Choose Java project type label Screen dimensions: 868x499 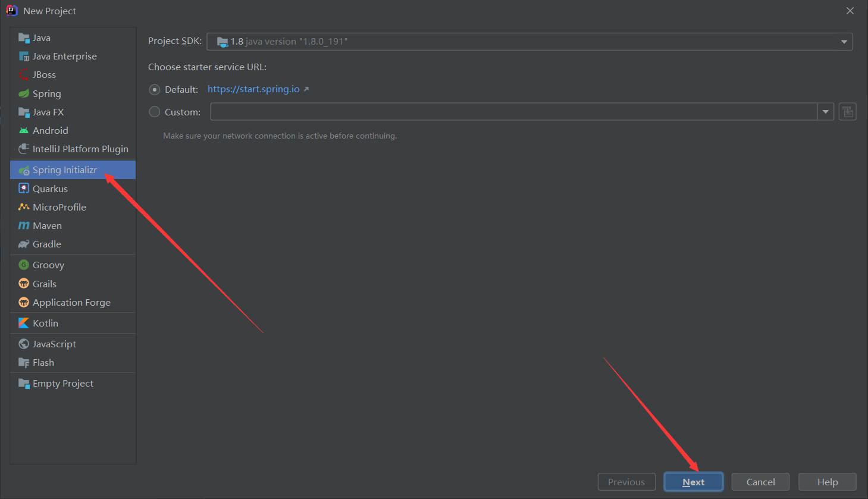pyautogui.click(x=42, y=38)
